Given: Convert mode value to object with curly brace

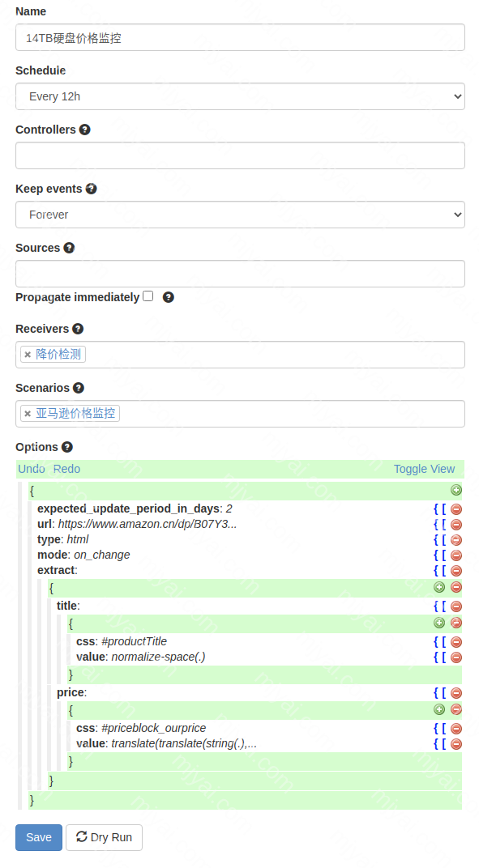Looking at the screenshot, I should pos(436,555).
